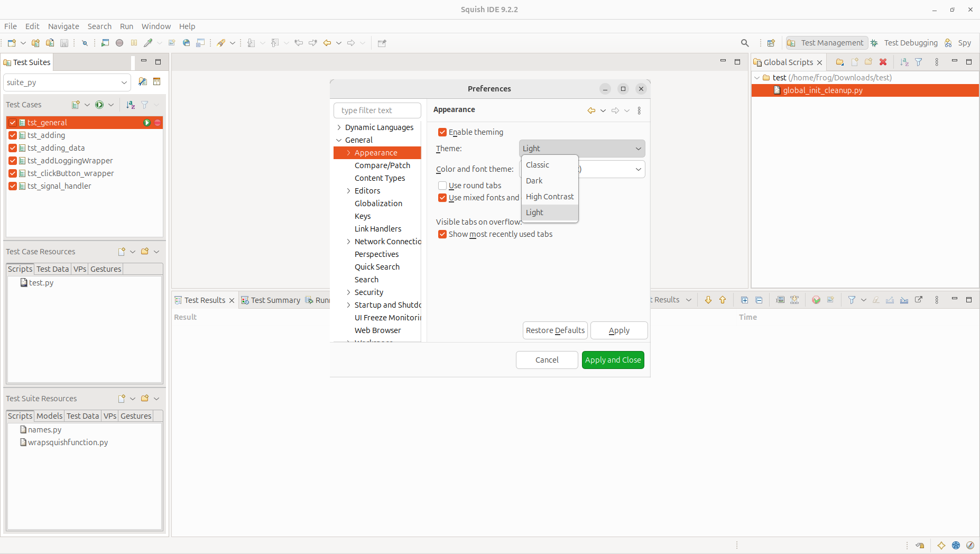Open Preferences view menu dots
This screenshot has width=980, height=554.
tap(639, 110)
